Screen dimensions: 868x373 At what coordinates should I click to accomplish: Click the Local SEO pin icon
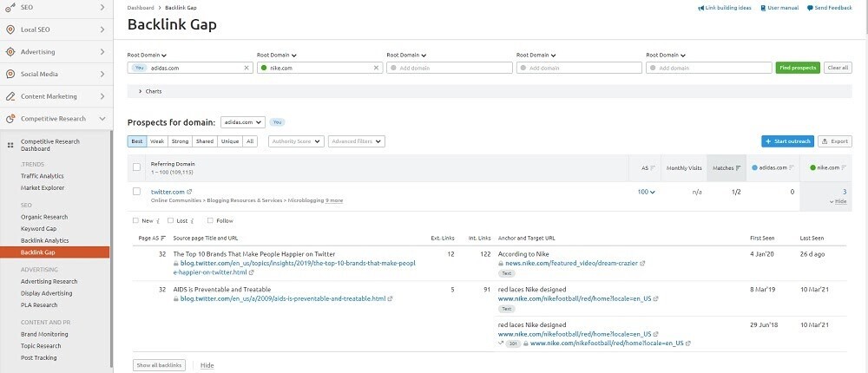pos(10,29)
